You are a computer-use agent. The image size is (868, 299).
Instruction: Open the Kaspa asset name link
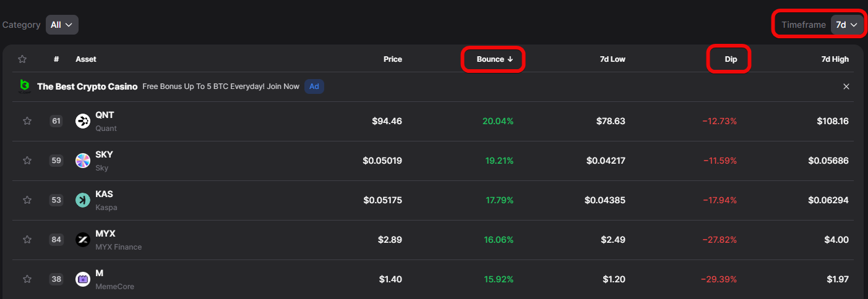[x=104, y=194]
